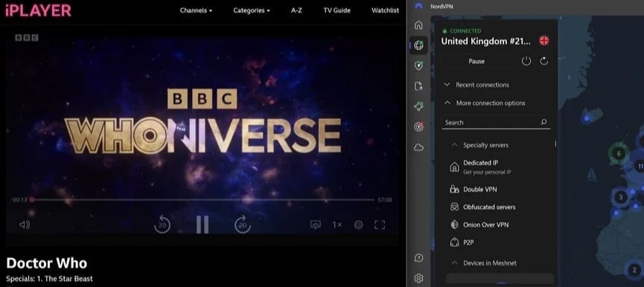Skip forward 20 seconds in video

243,225
